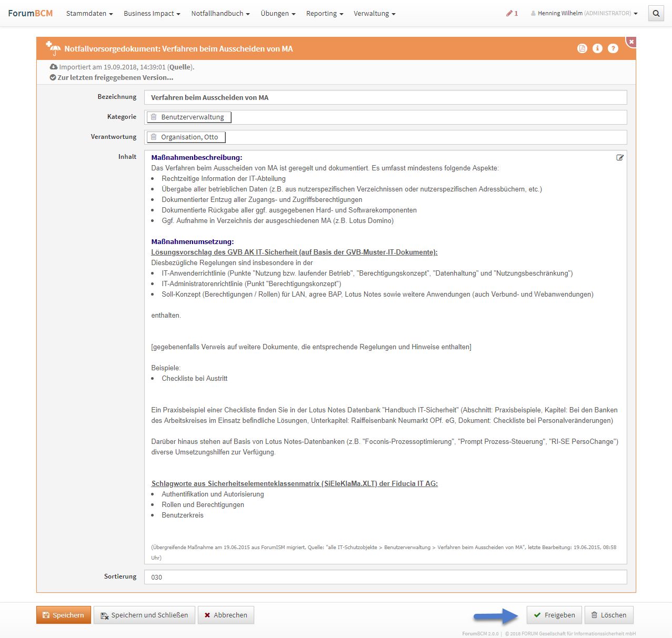
Task: Click 'Rechtzeitige Information der IT-Abteilung' line
Action: click(224, 178)
